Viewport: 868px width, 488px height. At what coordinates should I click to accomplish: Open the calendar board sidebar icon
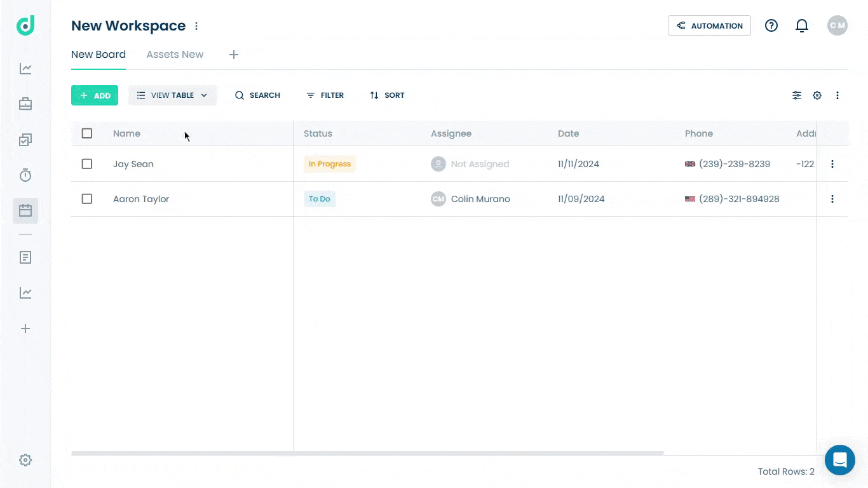pos(25,210)
